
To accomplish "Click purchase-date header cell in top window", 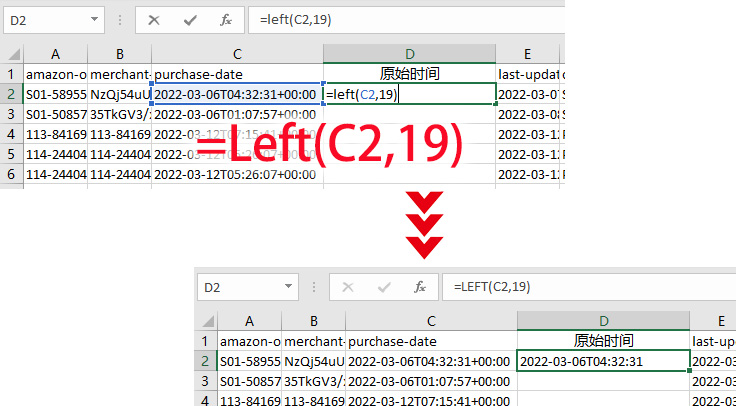I will pyautogui.click(x=237, y=74).
